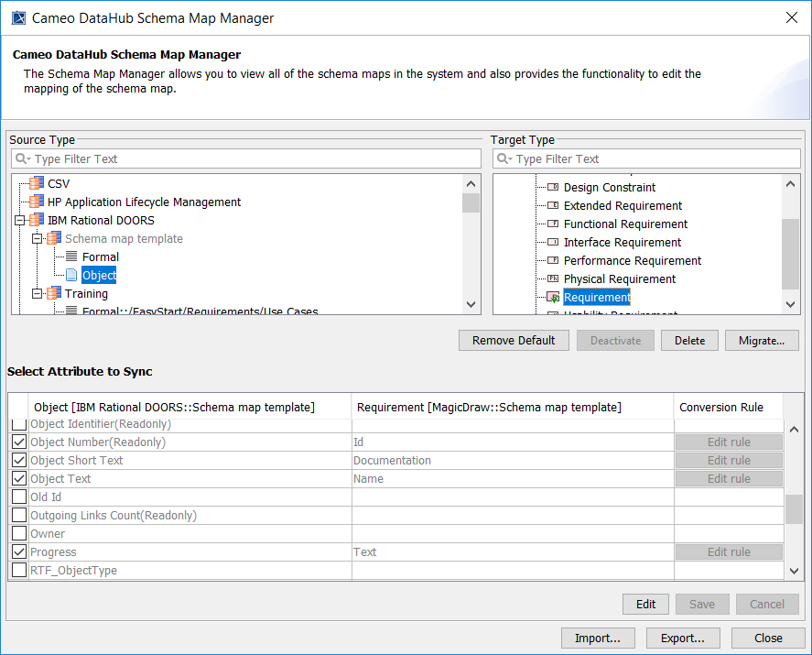Screen dimensions: 812x655
Task: Click the IBM Rational DOORS node icon
Action: click(x=38, y=220)
